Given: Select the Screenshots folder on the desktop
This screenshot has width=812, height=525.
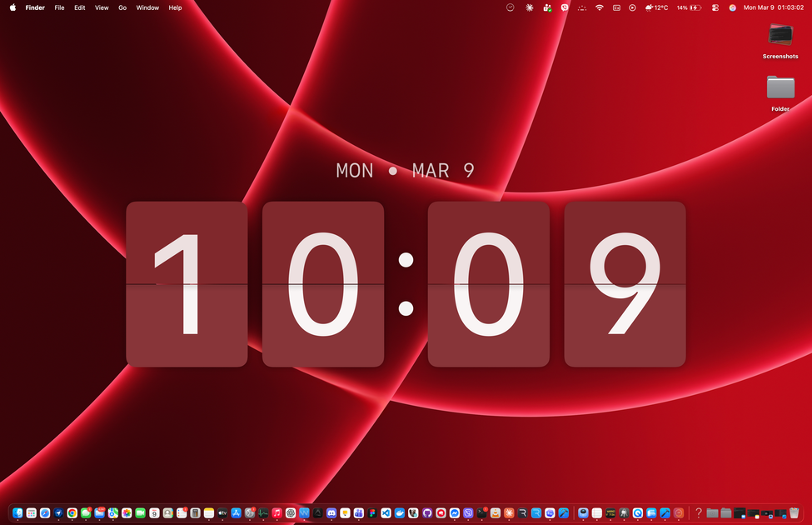Looking at the screenshot, I should [x=780, y=36].
